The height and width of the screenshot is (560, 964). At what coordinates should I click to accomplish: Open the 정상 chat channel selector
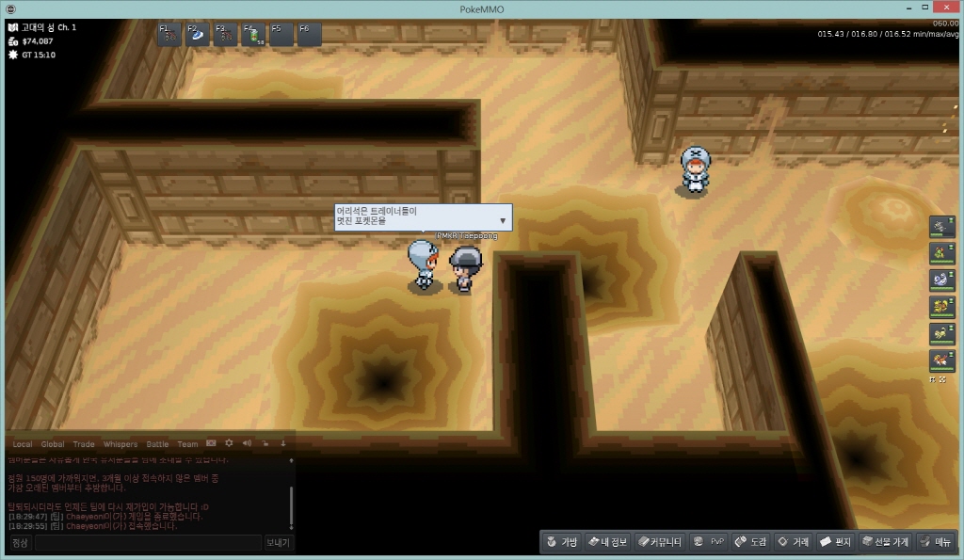point(20,543)
